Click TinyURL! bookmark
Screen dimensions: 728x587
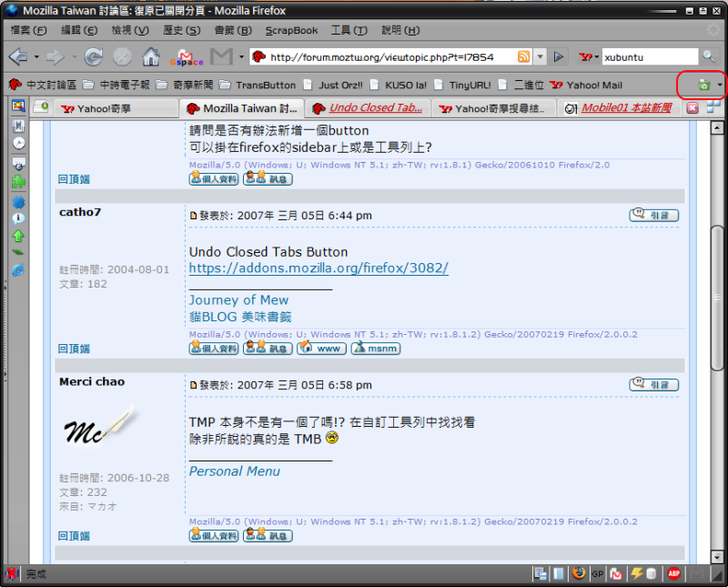point(463,85)
